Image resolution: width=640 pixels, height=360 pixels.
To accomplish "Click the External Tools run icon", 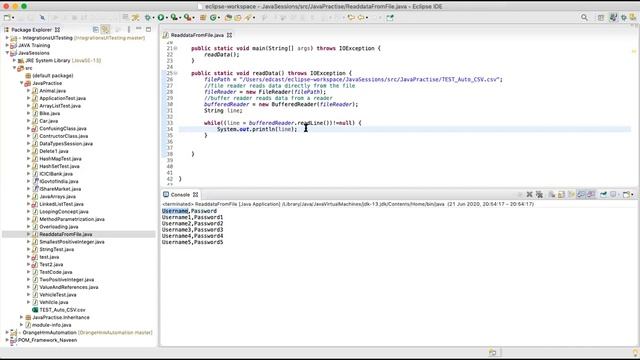I will pos(187,18).
